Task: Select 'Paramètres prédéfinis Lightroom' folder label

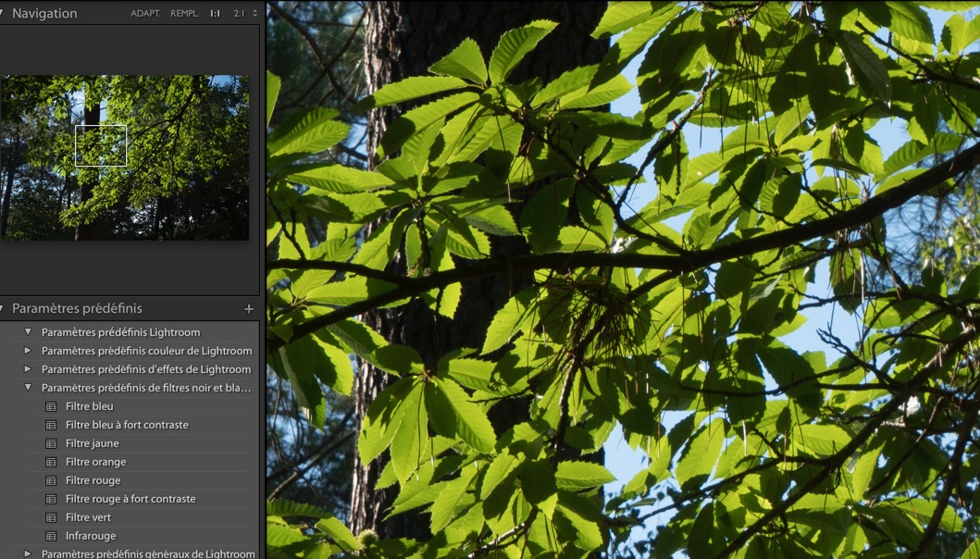Action: tap(120, 332)
